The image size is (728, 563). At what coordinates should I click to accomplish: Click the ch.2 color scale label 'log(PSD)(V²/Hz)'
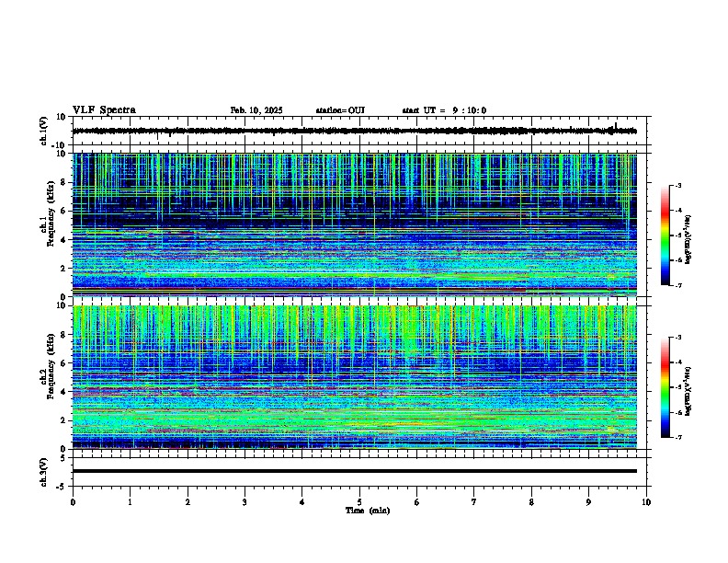tap(688, 392)
